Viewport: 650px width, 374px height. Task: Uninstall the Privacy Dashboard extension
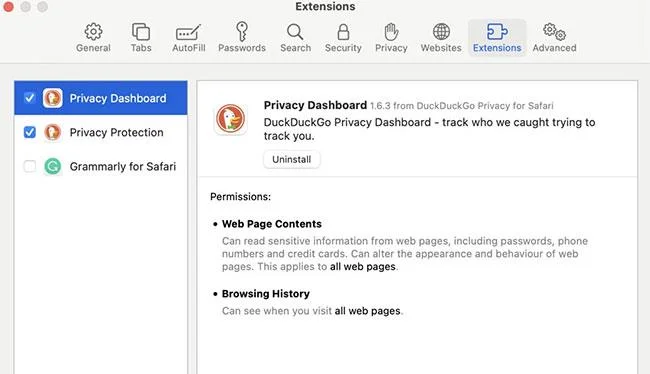(291, 159)
